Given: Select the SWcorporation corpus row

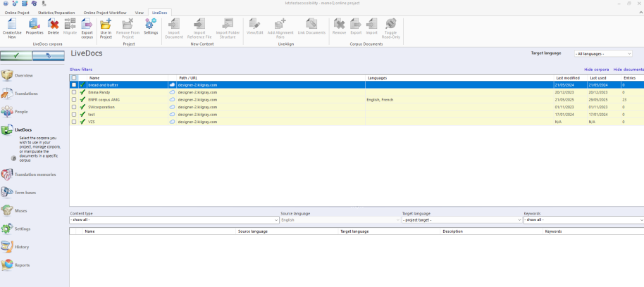Looking at the screenshot, I should click(102, 107).
